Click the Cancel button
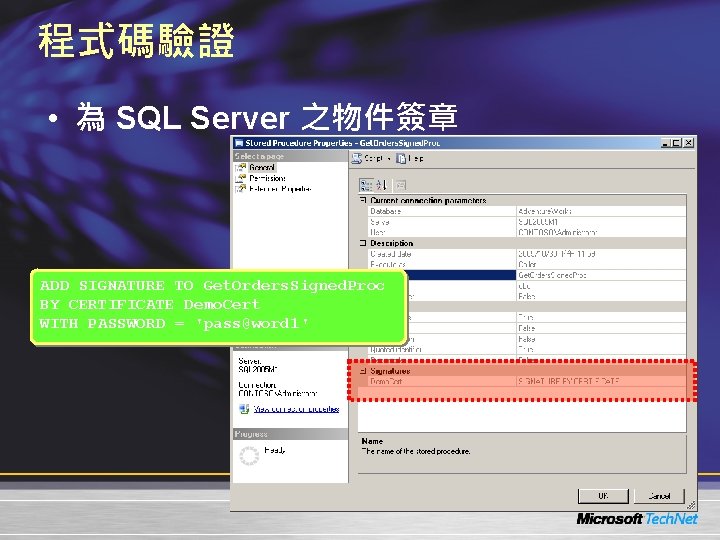Image resolution: width=720 pixels, height=540 pixels. click(x=659, y=496)
